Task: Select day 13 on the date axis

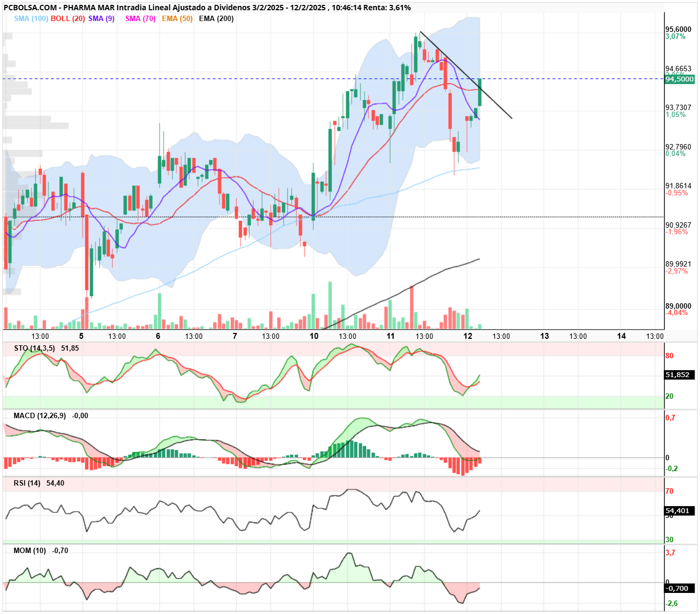Action: 545,336
